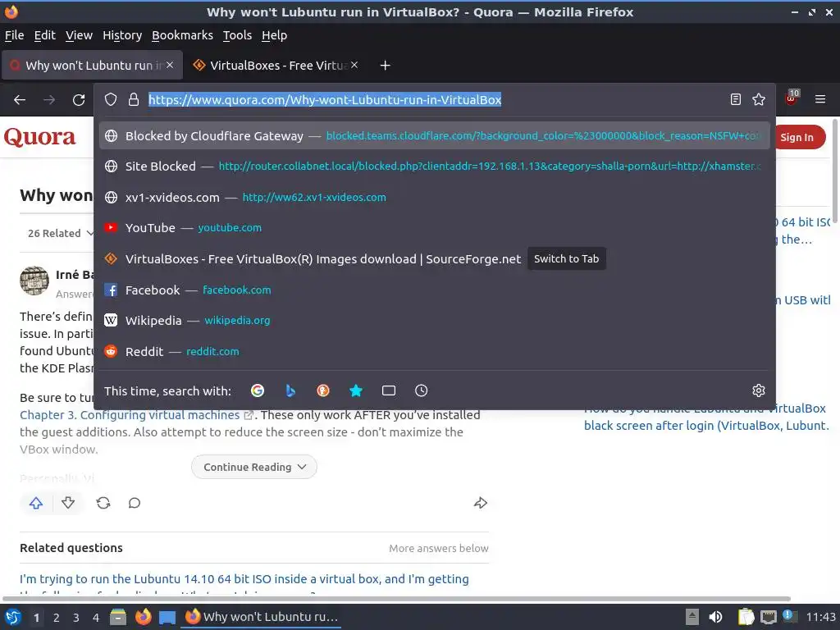This screenshot has height=630, width=840.
Task: Choose the YouTube suggestion
Action: pos(435,228)
